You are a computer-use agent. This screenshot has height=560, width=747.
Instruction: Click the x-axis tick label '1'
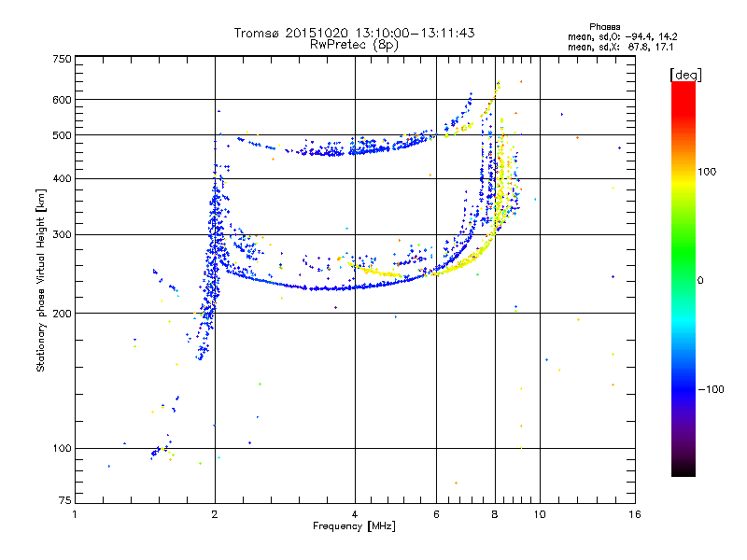(x=75, y=514)
